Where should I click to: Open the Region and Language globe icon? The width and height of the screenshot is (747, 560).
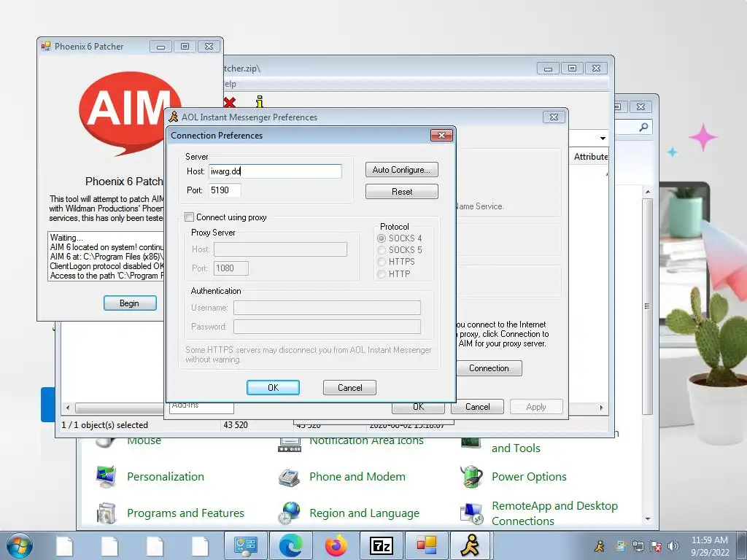[289, 513]
